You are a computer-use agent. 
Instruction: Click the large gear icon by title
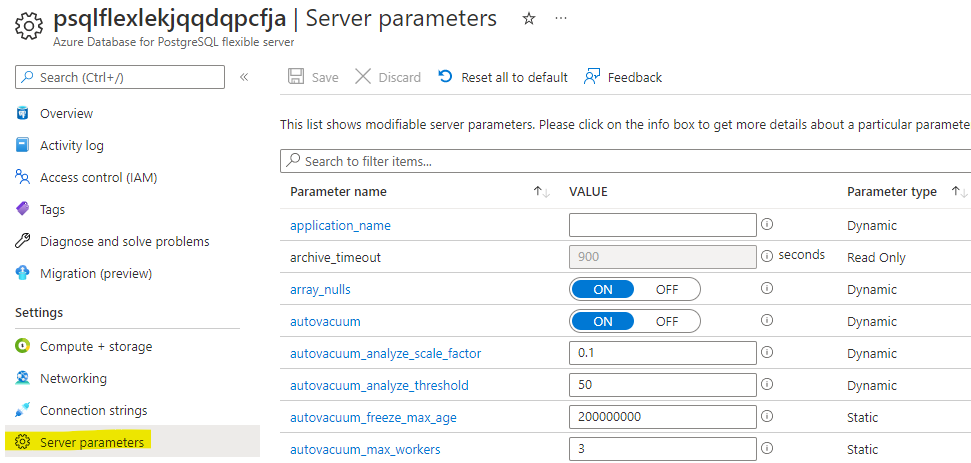point(28,25)
